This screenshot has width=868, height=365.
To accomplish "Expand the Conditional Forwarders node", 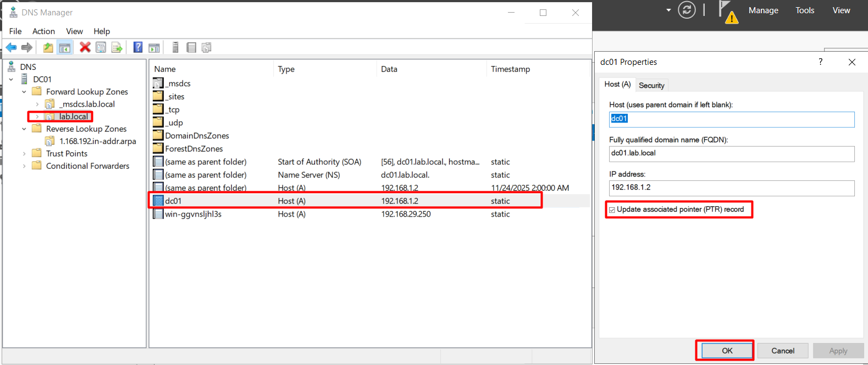I will (x=24, y=166).
